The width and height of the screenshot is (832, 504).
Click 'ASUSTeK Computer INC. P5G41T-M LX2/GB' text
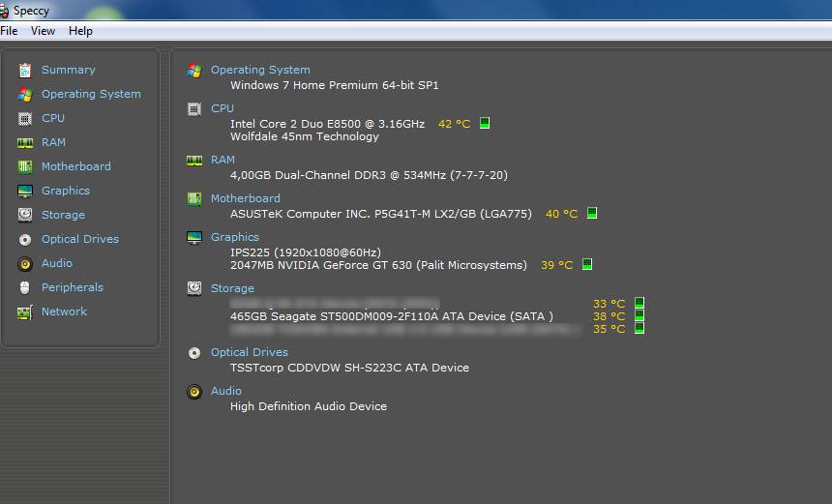coord(353,214)
